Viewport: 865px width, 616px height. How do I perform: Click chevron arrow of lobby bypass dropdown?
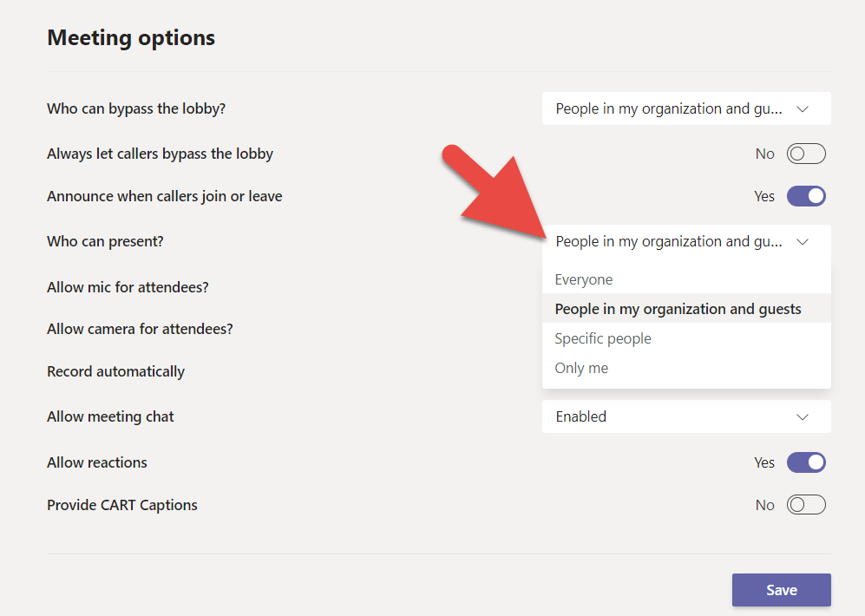coord(803,109)
